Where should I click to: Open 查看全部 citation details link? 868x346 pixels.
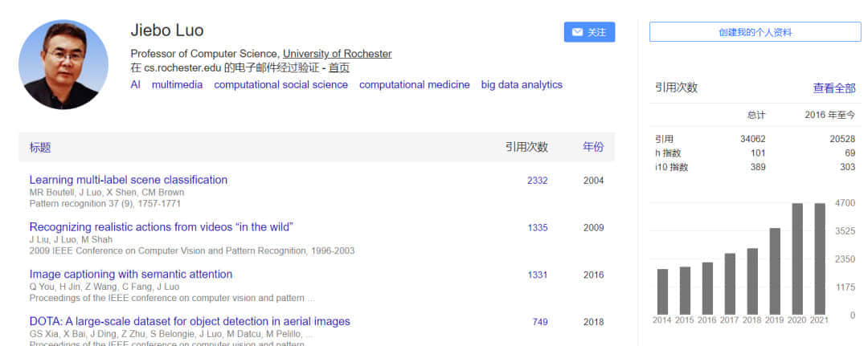point(833,88)
